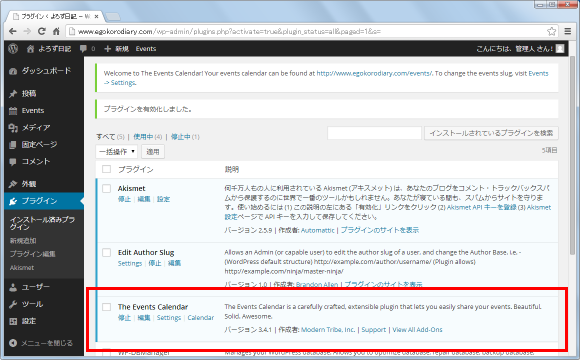Click the comments bubble icon in admin bar
Image resolution: width=580 pixels, height=360 pixels.
coord(83,49)
